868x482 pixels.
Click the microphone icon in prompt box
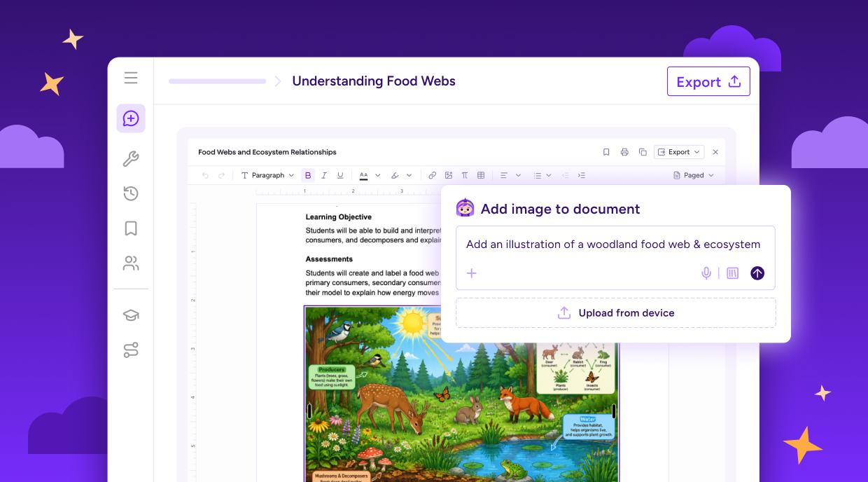tap(706, 273)
